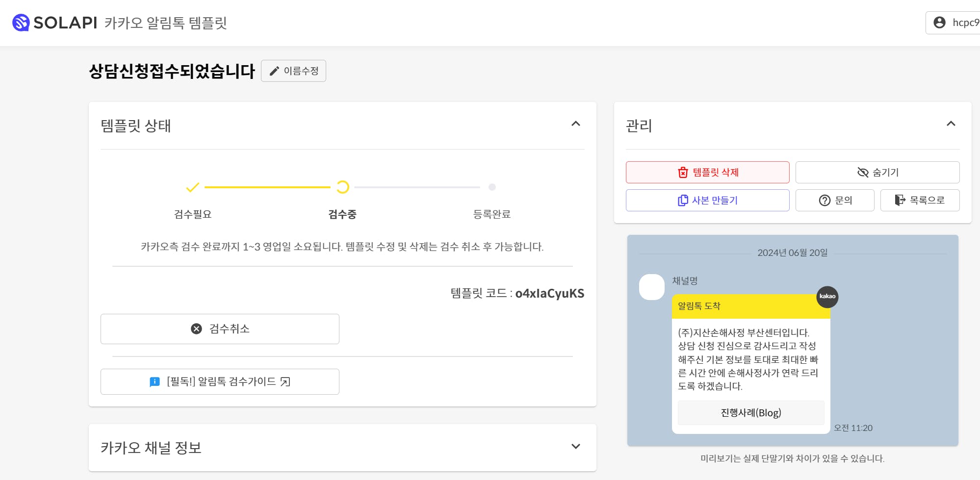Image resolution: width=980 pixels, height=480 pixels.
Task: Click the 검수중 progress step indicator
Action: [x=342, y=187]
